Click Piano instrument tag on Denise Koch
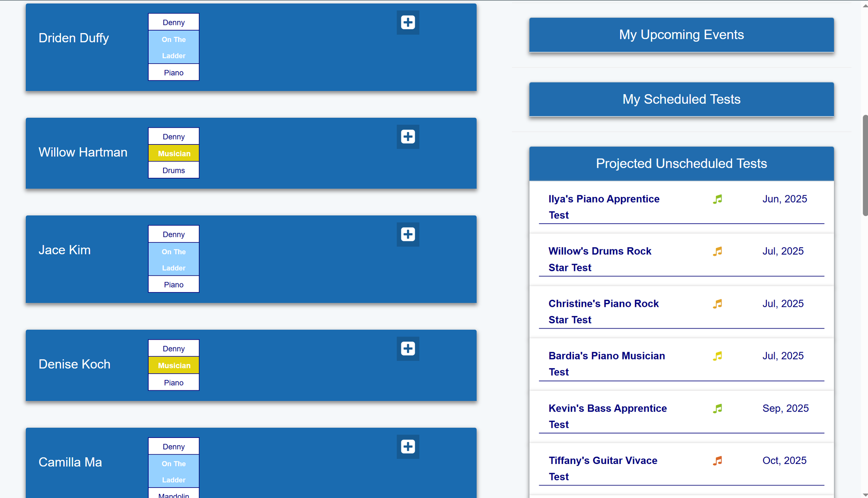 point(174,382)
